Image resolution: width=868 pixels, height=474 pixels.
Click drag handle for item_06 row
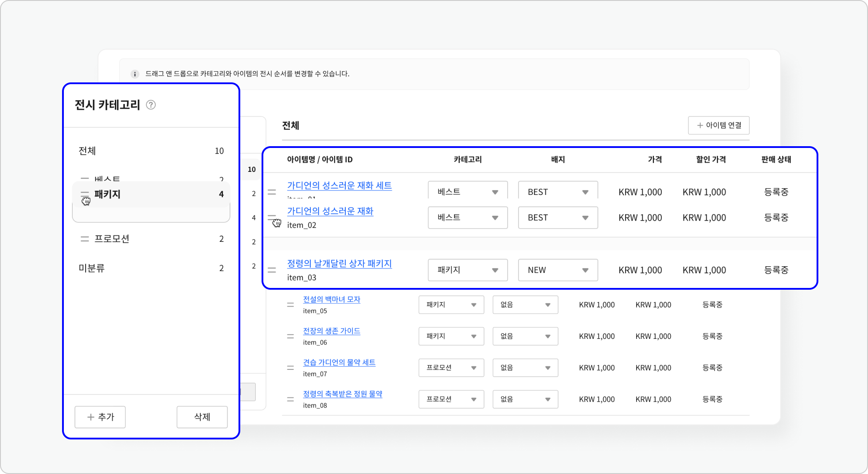click(290, 336)
